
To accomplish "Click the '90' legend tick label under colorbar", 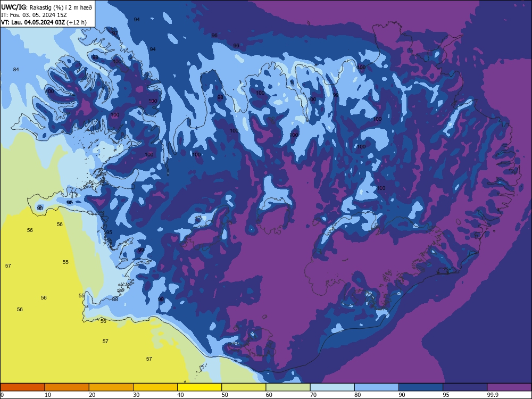I will [x=402, y=395].
